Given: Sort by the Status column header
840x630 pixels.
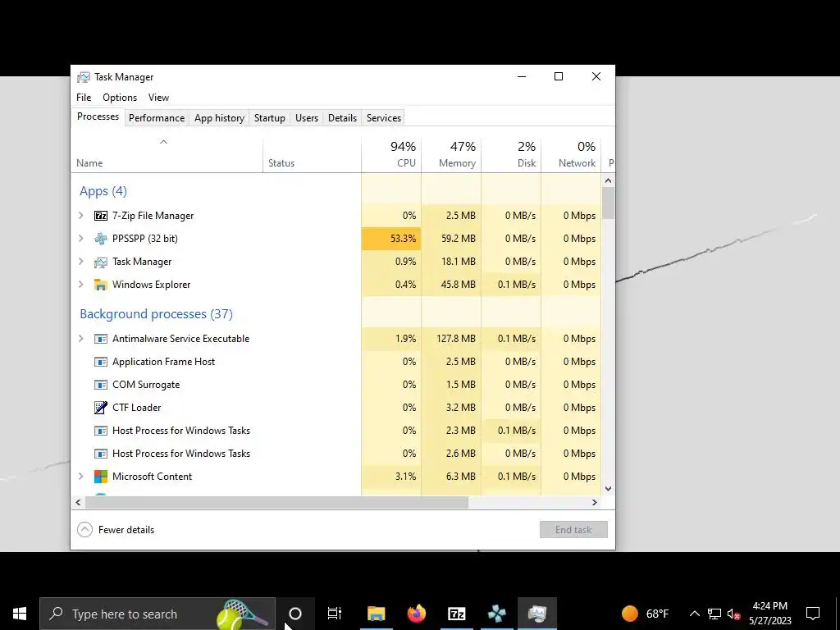Looking at the screenshot, I should pyautogui.click(x=312, y=155).
